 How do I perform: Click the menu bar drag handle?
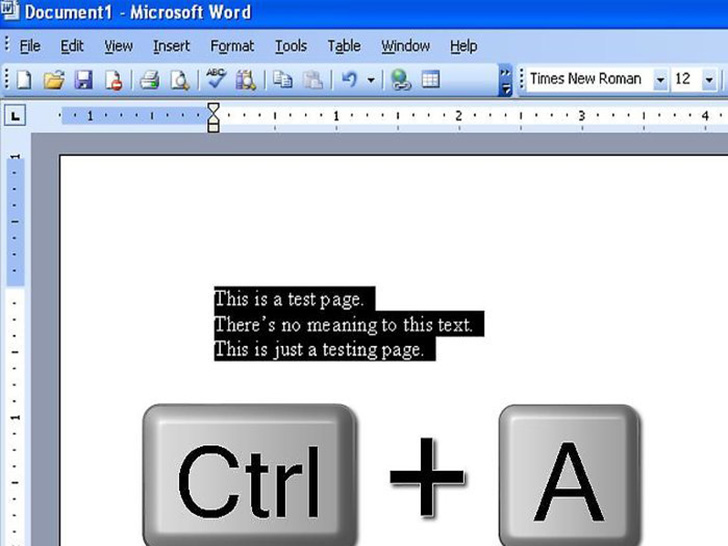click(6, 45)
